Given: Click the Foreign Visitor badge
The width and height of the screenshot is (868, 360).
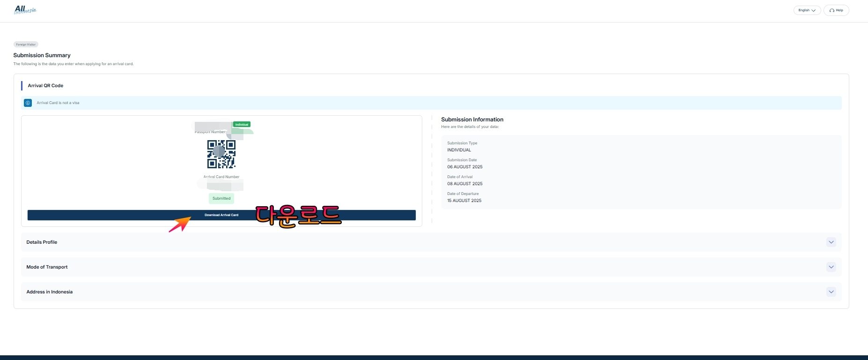Looking at the screenshot, I should 26,45.
